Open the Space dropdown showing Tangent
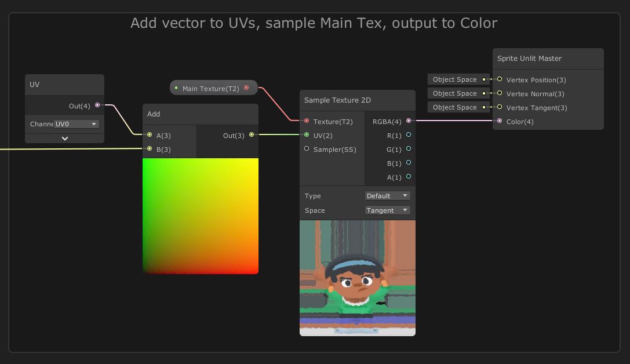Image resolution: width=630 pixels, height=364 pixels. pos(387,210)
